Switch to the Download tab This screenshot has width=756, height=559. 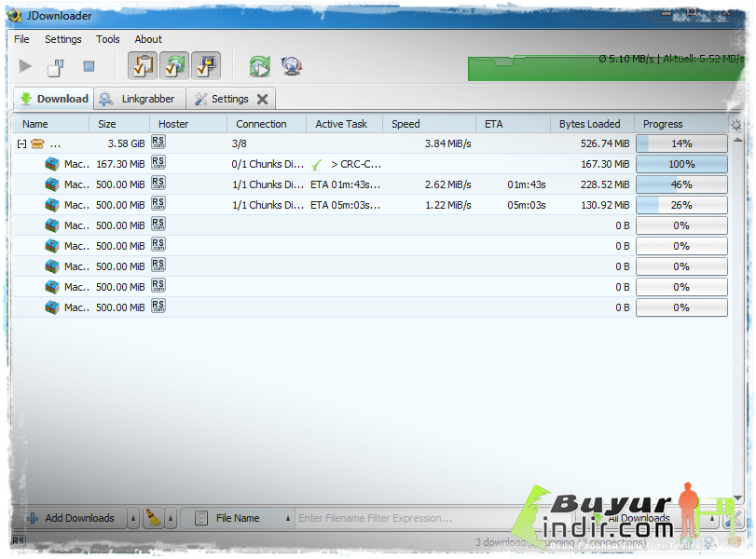click(x=53, y=99)
